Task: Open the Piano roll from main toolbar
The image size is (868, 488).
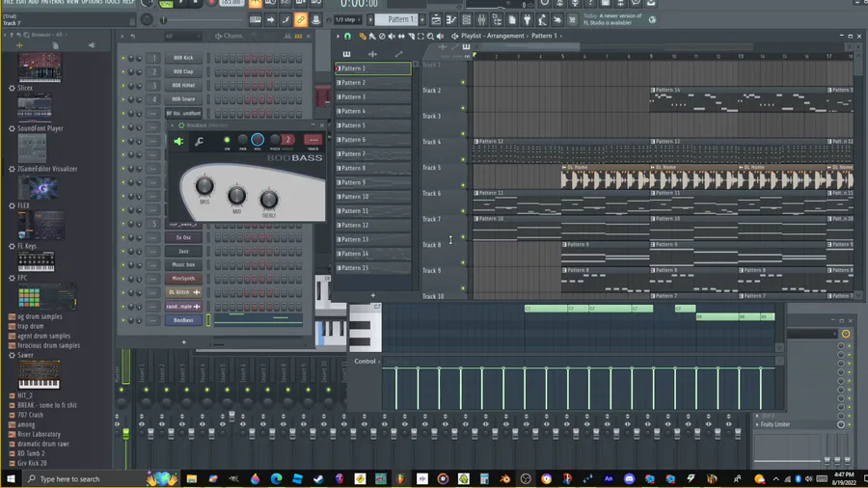Action: pos(451,20)
